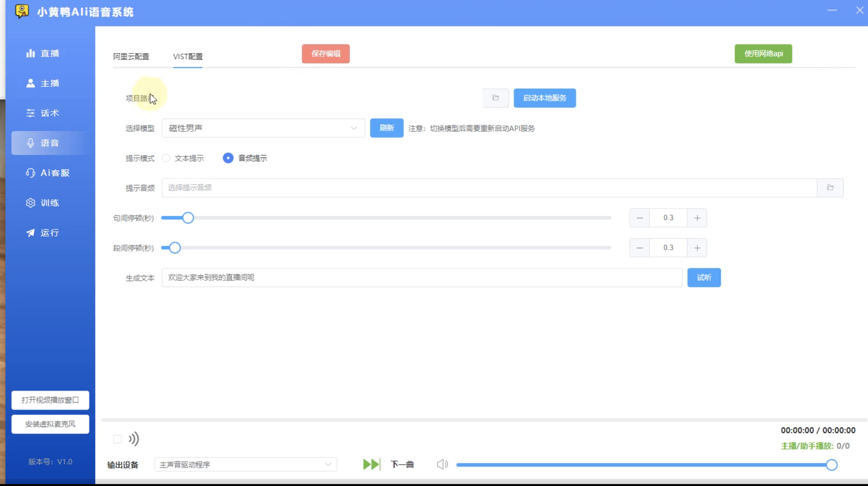The width and height of the screenshot is (868, 486).
Task: Select the 音频提示 radio button
Action: click(228, 158)
